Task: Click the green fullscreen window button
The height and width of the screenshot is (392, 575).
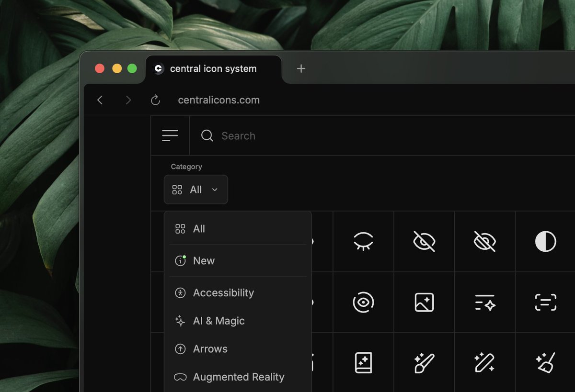Action: tap(132, 68)
